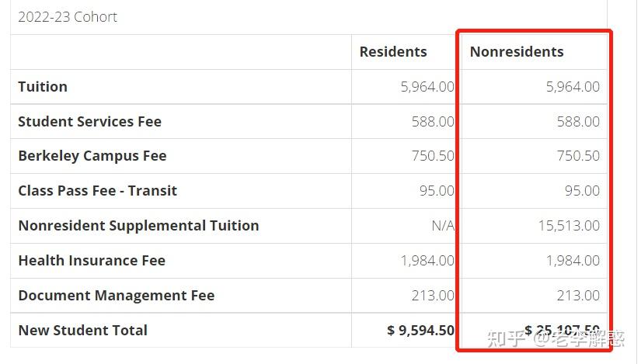Click the New Student Total label
The width and height of the screenshot is (641, 364).
click(82, 330)
